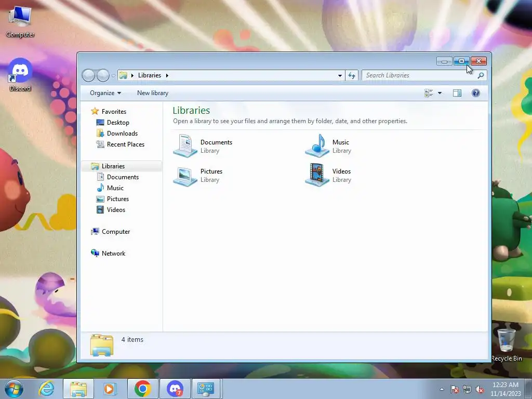Image resolution: width=532 pixels, height=399 pixels.
Task: Open the Music library icon in main pane
Action: click(x=317, y=146)
